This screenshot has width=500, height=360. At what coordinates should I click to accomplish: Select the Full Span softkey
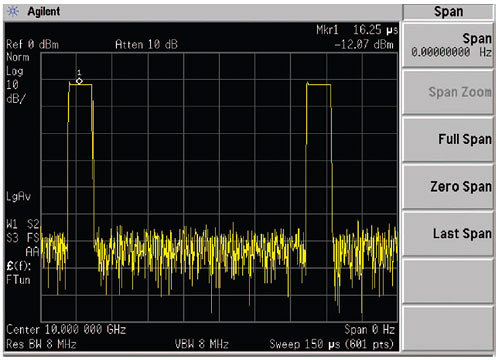pos(448,139)
